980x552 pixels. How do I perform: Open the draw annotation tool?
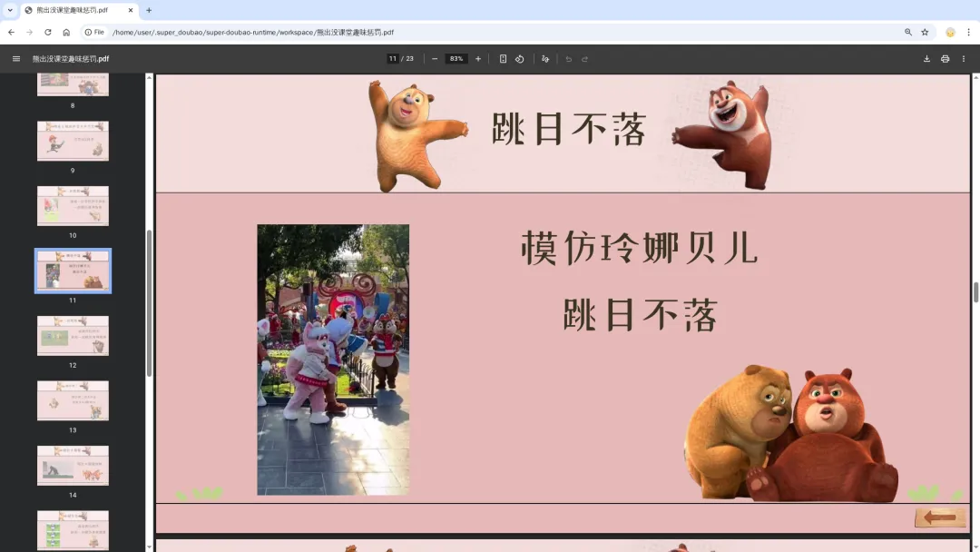[545, 59]
